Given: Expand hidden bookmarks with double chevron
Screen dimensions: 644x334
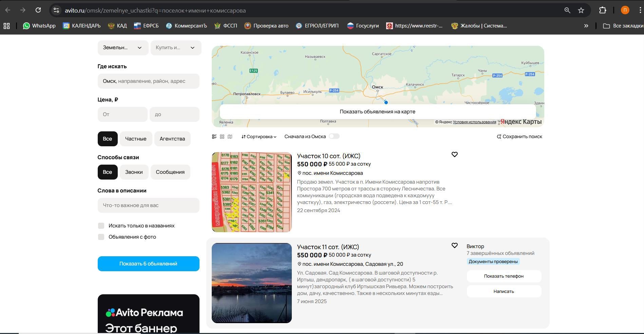Looking at the screenshot, I should coord(586,26).
